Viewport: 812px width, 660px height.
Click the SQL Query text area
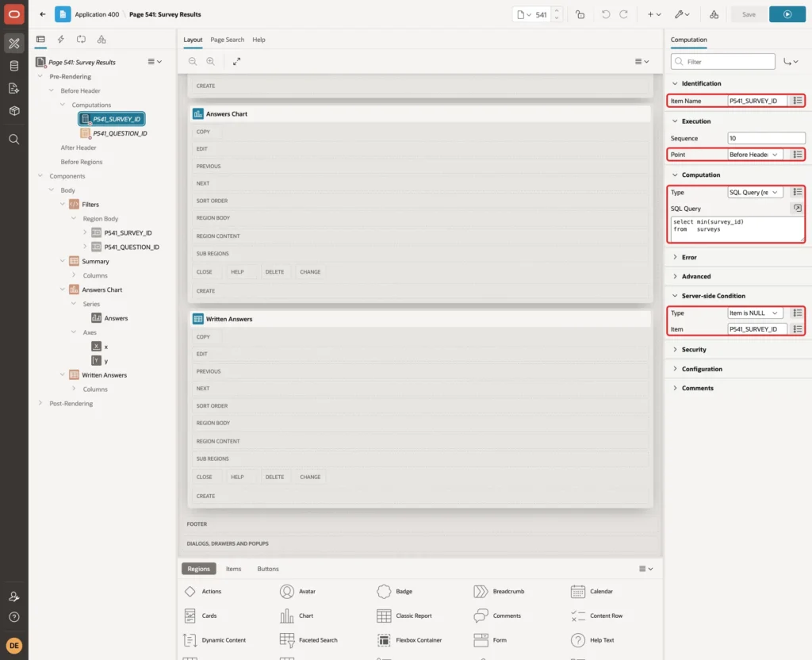point(737,229)
